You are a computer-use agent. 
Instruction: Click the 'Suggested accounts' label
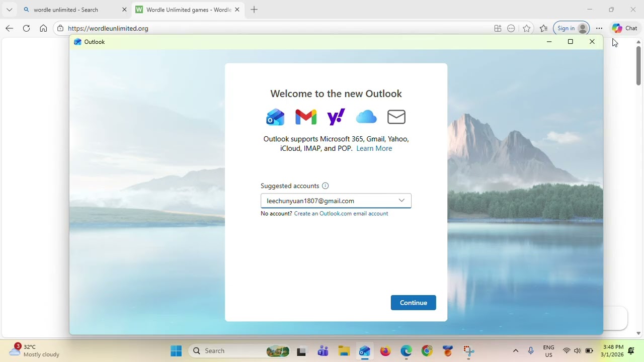290,186
